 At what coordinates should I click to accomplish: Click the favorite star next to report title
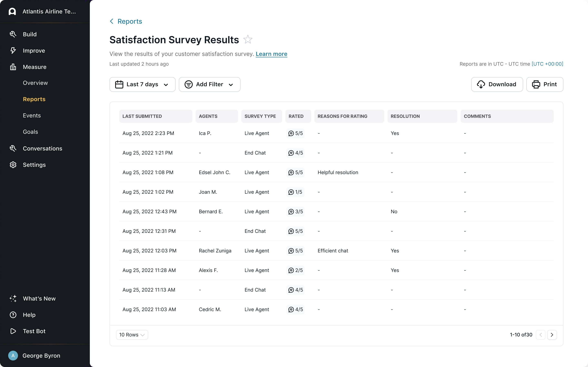coord(248,40)
